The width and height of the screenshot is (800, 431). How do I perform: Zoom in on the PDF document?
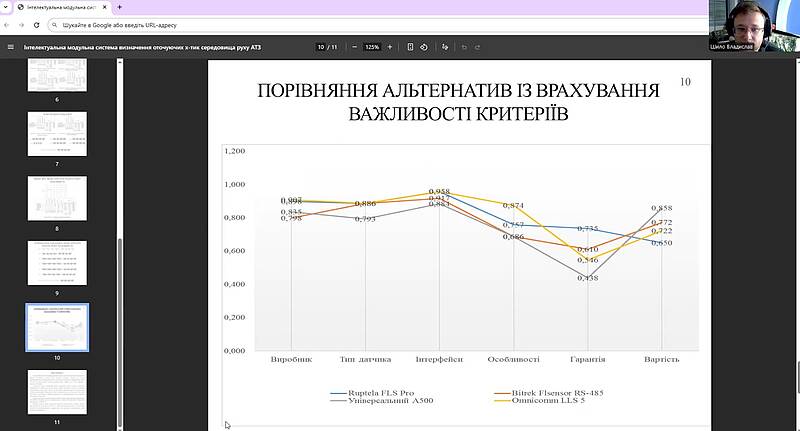coord(390,47)
